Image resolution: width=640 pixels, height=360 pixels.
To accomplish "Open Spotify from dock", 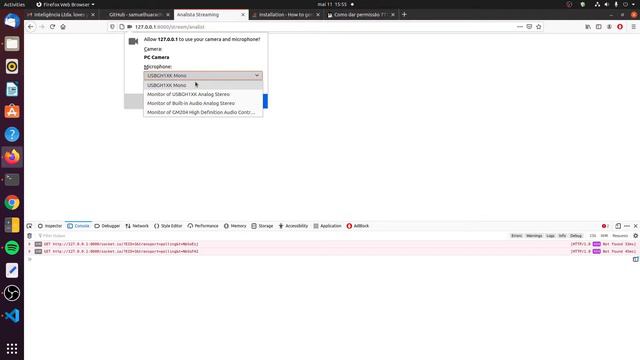I will click(12, 248).
